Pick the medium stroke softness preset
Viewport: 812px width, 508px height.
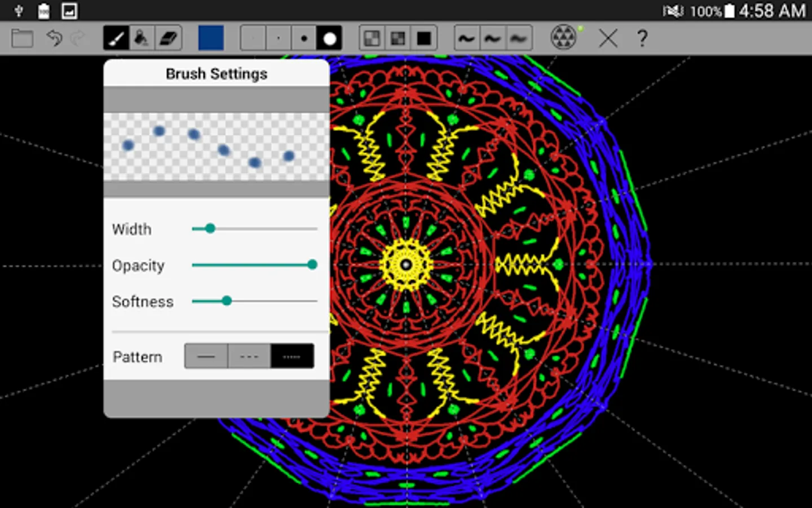493,38
